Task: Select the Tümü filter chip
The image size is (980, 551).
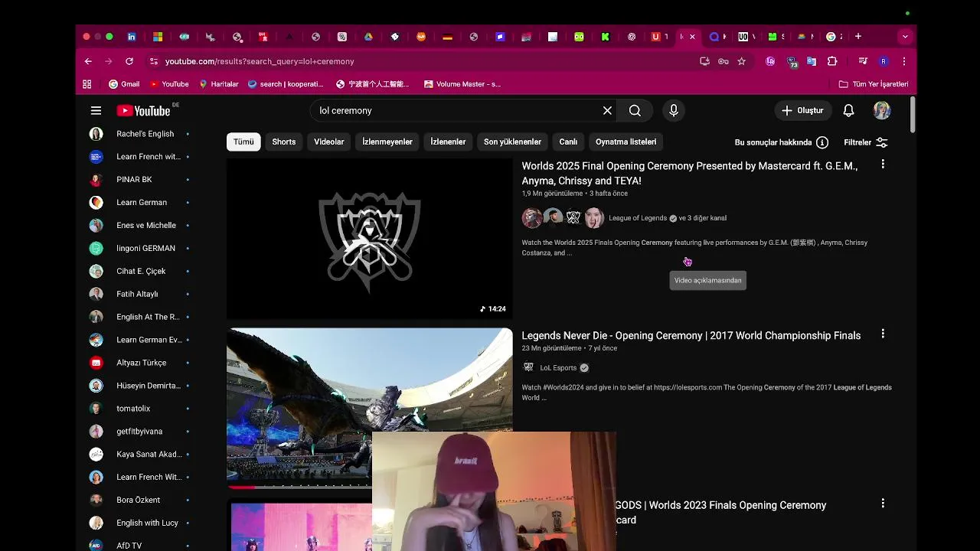Action: click(x=243, y=142)
